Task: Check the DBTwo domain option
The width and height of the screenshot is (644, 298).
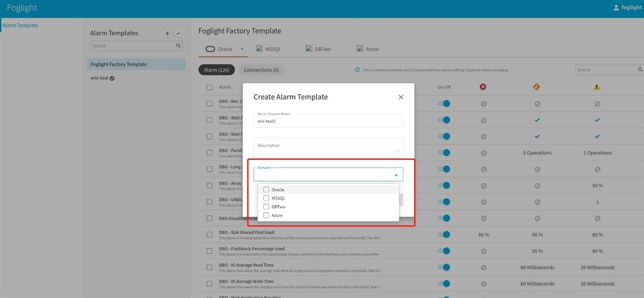Action: (266, 207)
